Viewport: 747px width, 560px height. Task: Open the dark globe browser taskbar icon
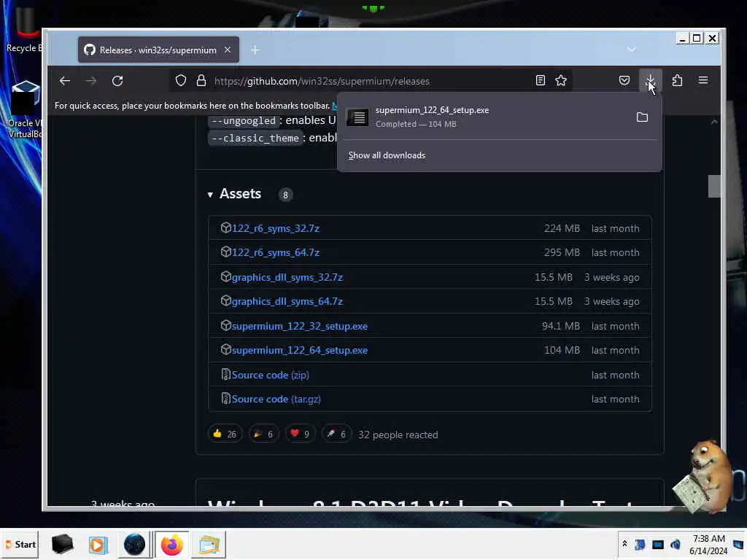tap(135, 545)
